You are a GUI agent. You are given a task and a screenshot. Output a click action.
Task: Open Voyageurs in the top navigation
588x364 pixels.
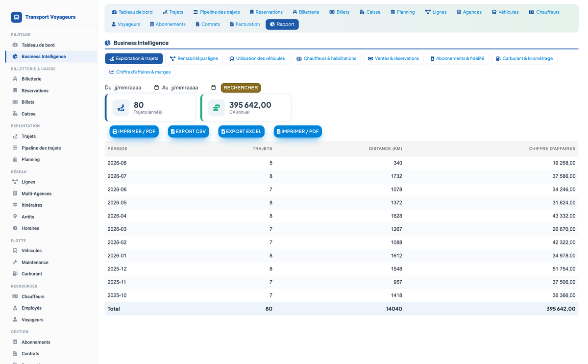[x=125, y=24]
